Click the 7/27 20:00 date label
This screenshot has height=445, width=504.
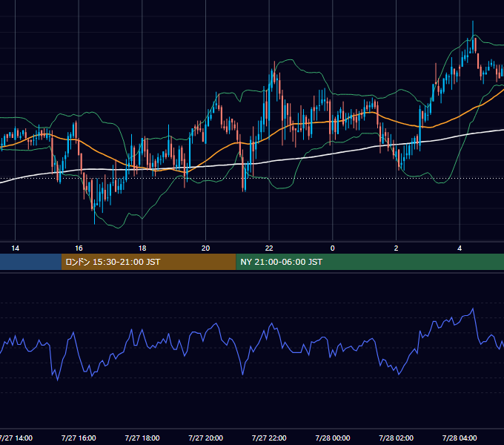(x=206, y=438)
